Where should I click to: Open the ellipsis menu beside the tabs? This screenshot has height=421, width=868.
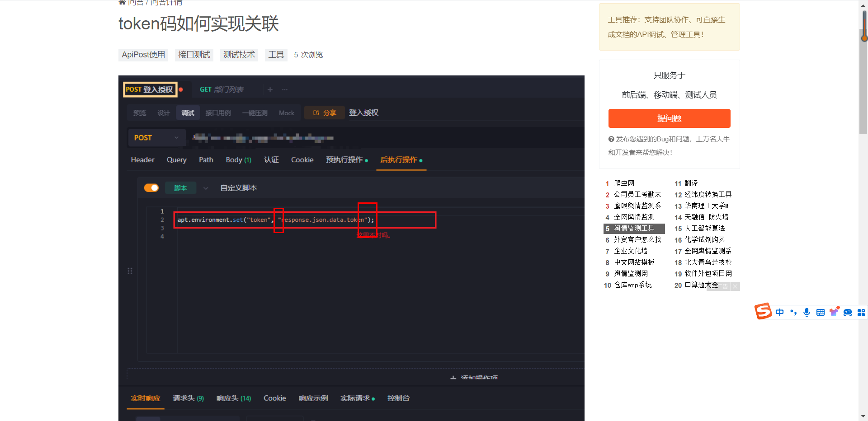click(285, 89)
